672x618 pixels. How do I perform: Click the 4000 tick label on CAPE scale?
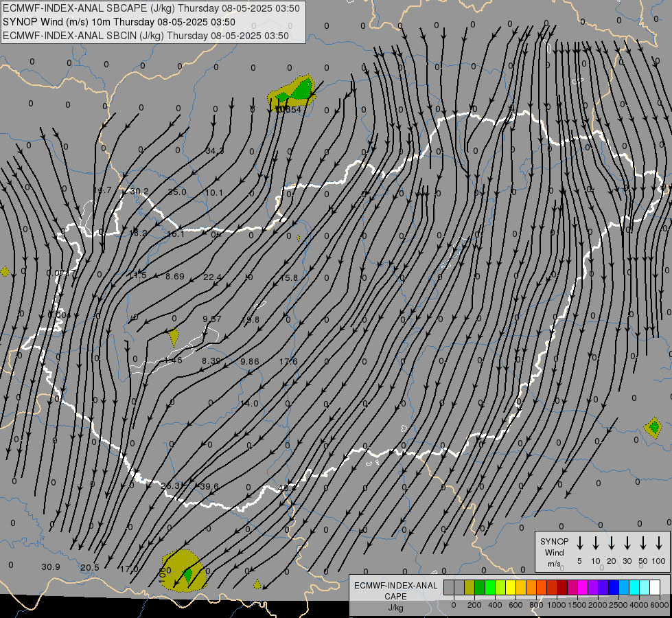(x=640, y=605)
